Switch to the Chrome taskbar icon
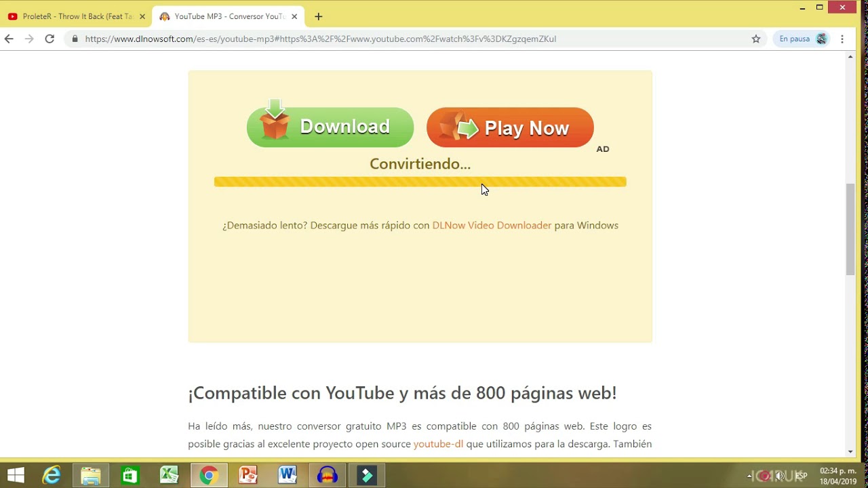The image size is (868, 488). click(209, 475)
